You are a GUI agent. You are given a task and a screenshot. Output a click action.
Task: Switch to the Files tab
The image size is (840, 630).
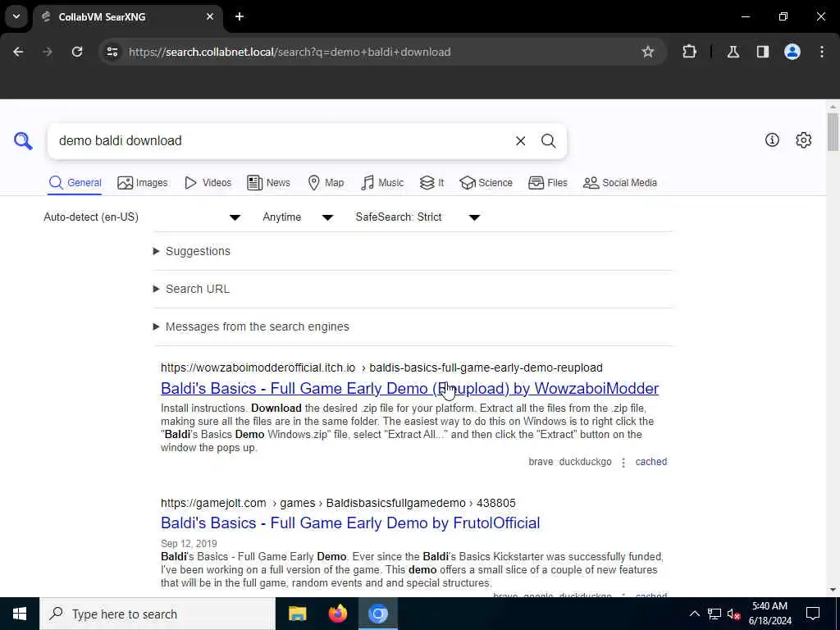tap(547, 183)
